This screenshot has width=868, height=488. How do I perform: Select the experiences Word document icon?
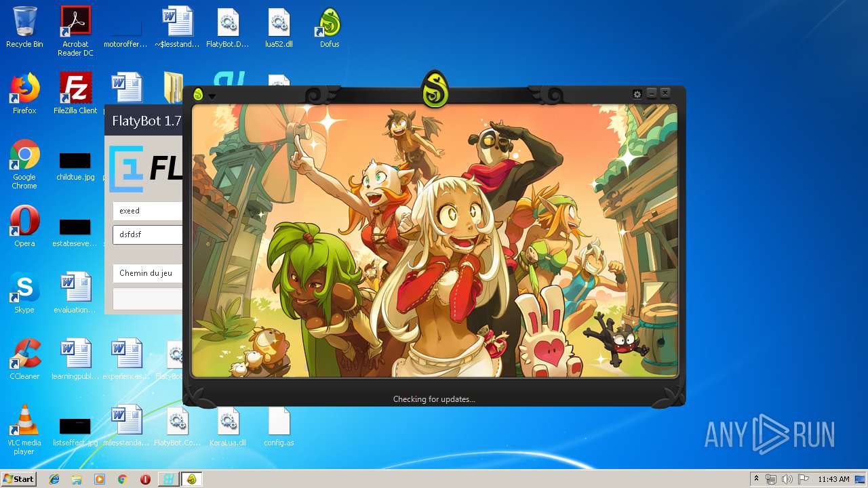point(125,360)
